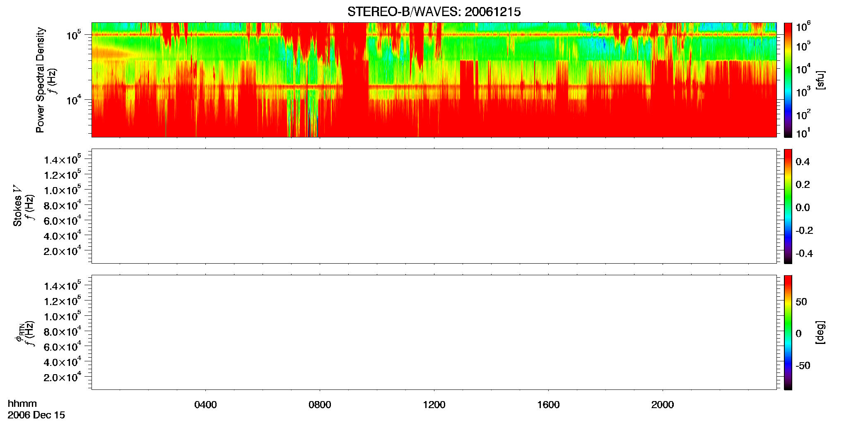The width and height of the screenshot is (868, 447).
Task: Click the 0800 time axis label
Action: click(x=320, y=405)
